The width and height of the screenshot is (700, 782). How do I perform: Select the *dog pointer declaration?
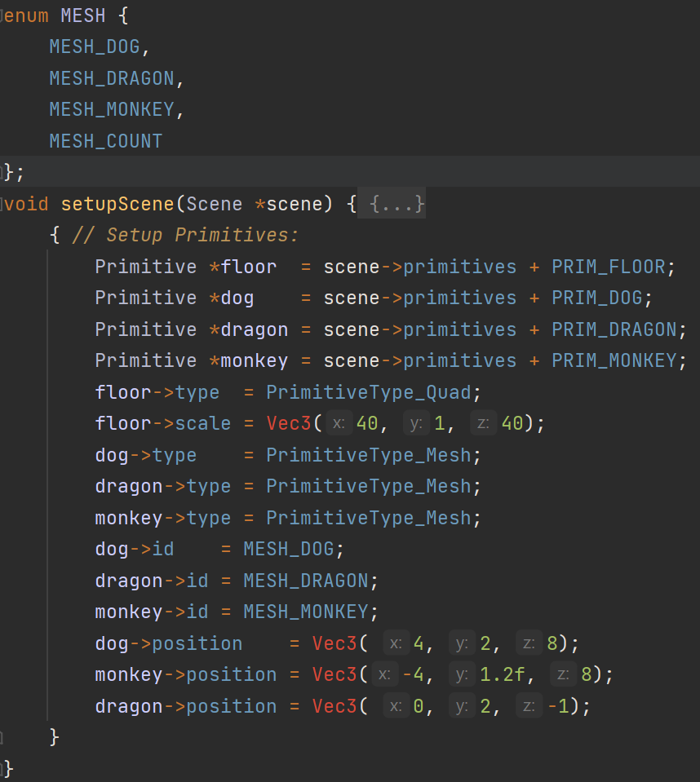click(232, 298)
